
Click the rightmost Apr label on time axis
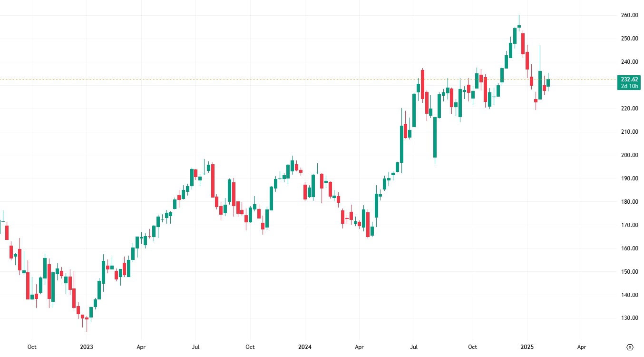[x=581, y=347]
